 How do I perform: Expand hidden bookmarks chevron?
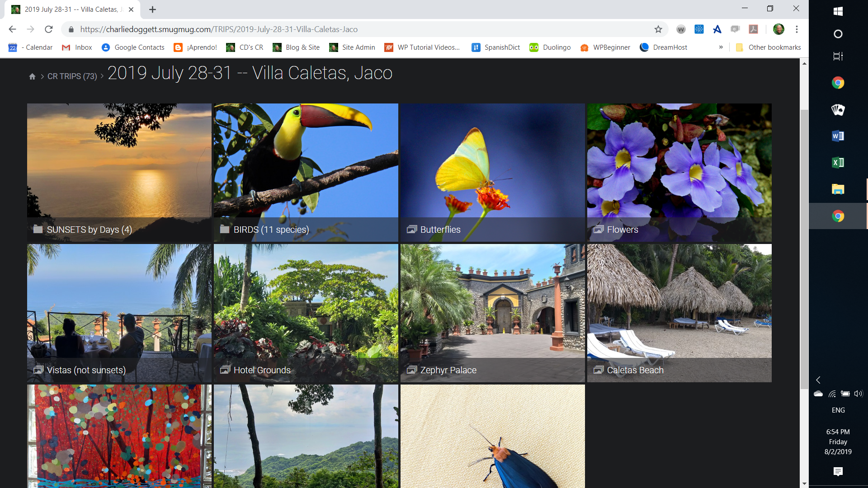[x=721, y=47]
